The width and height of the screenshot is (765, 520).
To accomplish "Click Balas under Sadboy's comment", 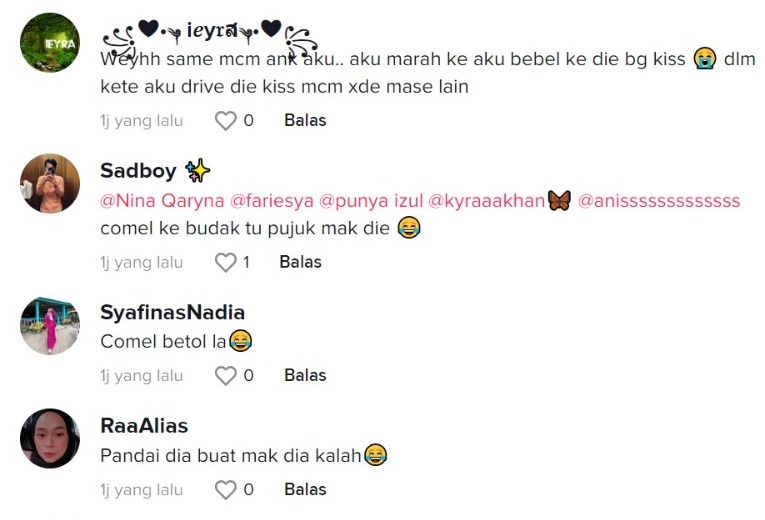I will pyautogui.click(x=301, y=262).
